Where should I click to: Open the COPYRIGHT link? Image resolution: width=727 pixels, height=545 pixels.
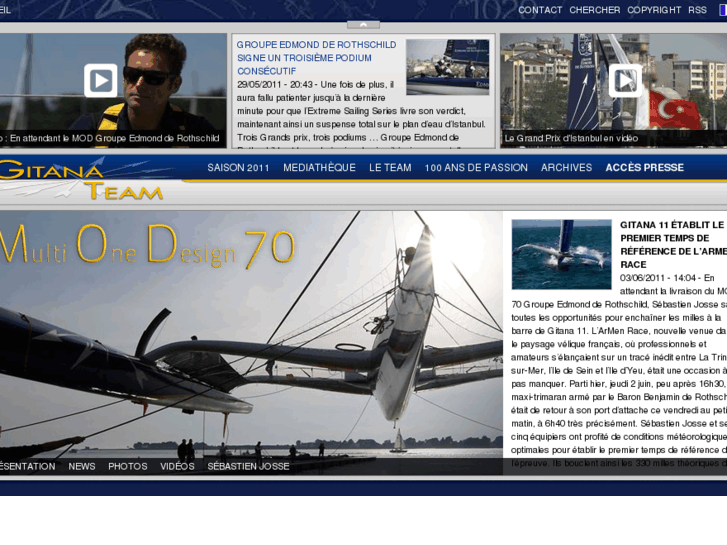coord(654,10)
